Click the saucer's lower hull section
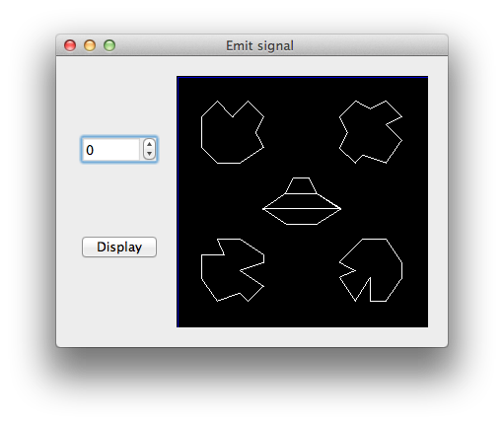Screen dimensions: 504x425 302,217
